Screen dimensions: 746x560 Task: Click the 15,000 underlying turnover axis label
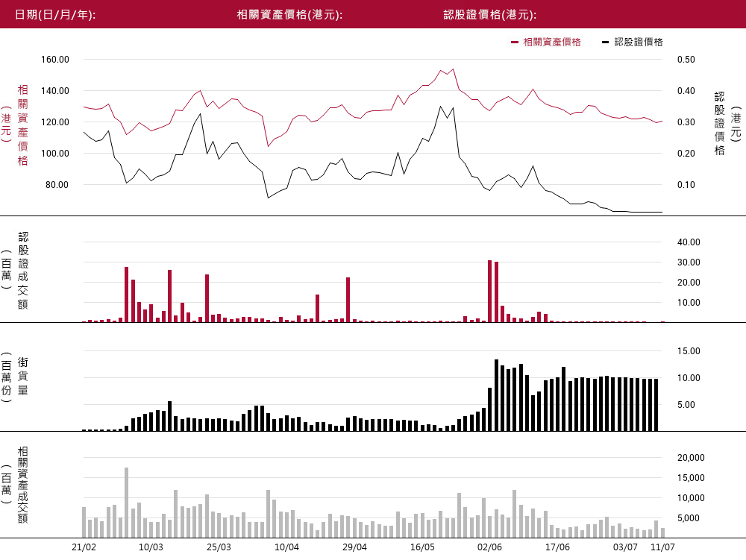click(x=691, y=478)
